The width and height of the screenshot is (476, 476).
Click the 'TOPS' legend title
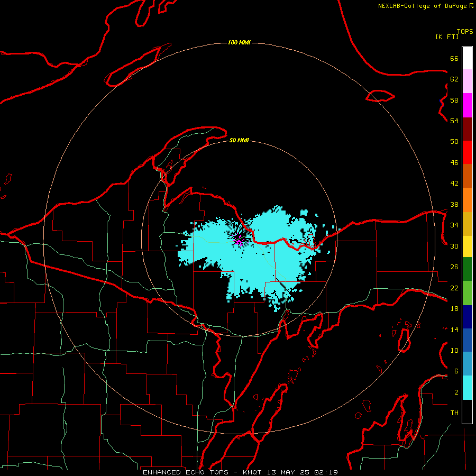pos(465,32)
